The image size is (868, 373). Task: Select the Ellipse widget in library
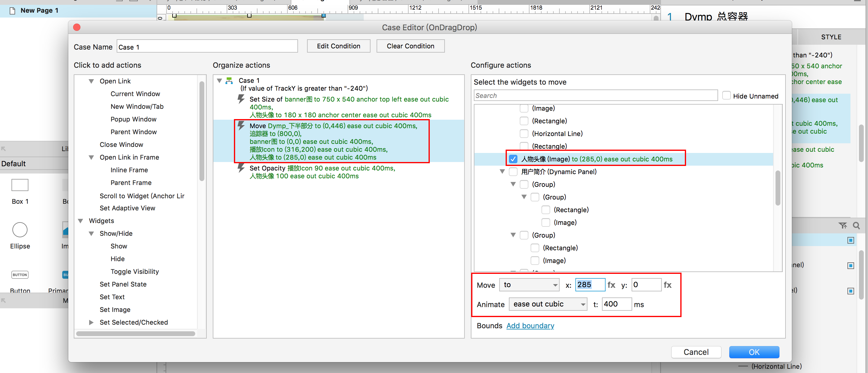pos(20,230)
